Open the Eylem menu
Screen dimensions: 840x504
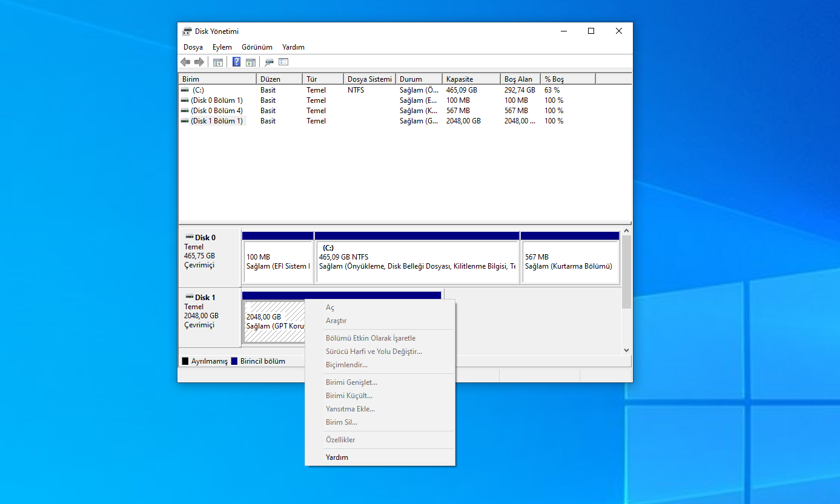pyautogui.click(x=222, y=47)
